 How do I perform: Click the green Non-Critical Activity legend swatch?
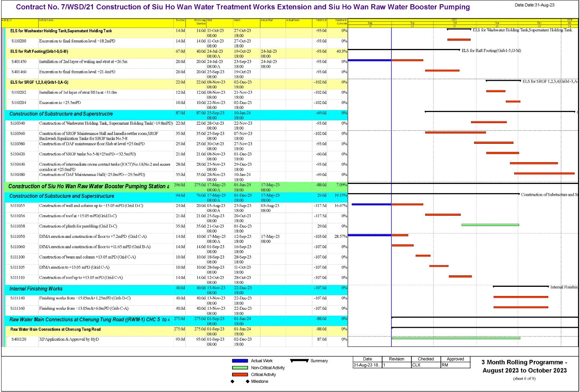240,368
